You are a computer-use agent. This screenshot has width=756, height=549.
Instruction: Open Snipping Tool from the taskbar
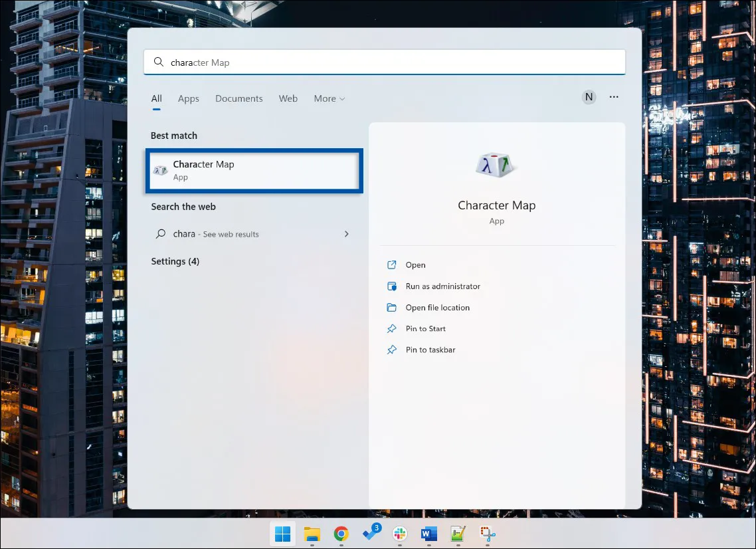click(488, 534)
